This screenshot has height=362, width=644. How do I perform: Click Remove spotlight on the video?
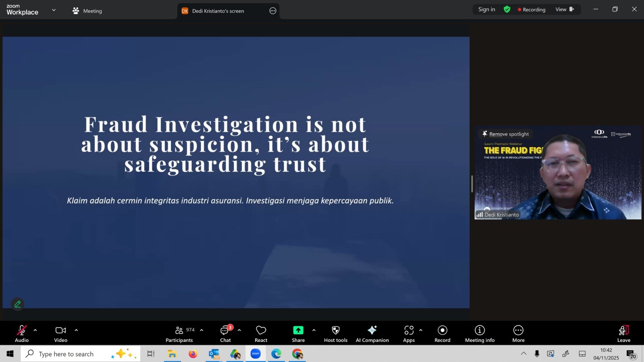(x=506, y=134)
